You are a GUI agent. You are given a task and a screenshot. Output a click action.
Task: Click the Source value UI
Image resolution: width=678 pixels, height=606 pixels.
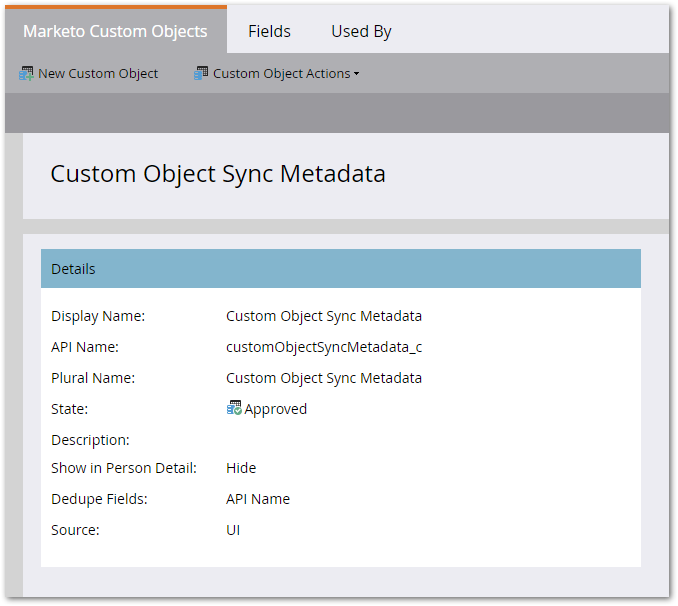click(233, 530)
